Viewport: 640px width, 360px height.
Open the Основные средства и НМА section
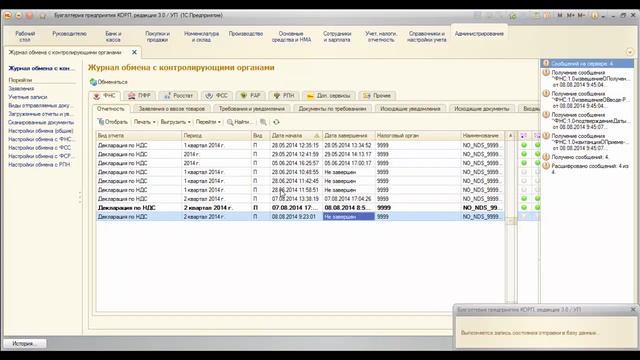pyautogui.click(x=291, y=37)
